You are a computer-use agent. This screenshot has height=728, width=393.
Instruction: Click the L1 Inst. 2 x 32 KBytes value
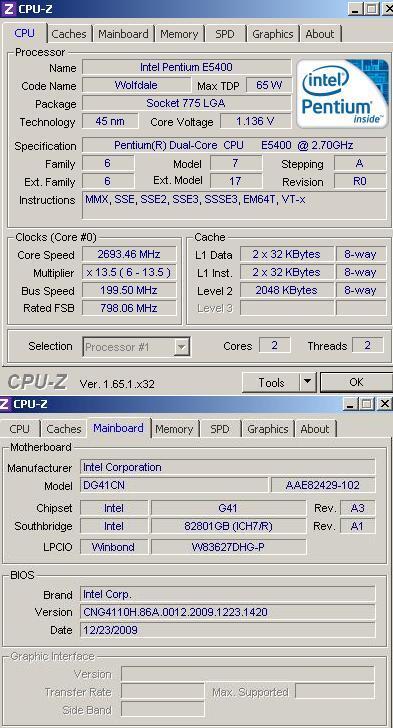(x=287, y=272)
